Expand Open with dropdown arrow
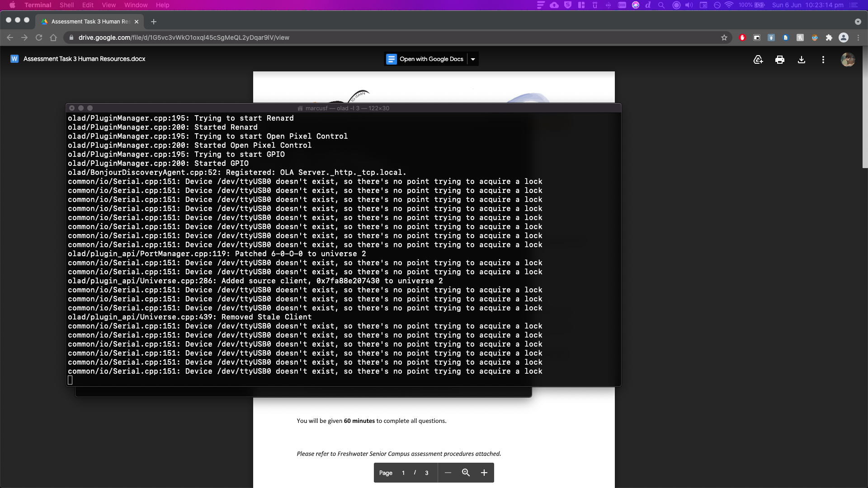868x488 pixels. 473,59
